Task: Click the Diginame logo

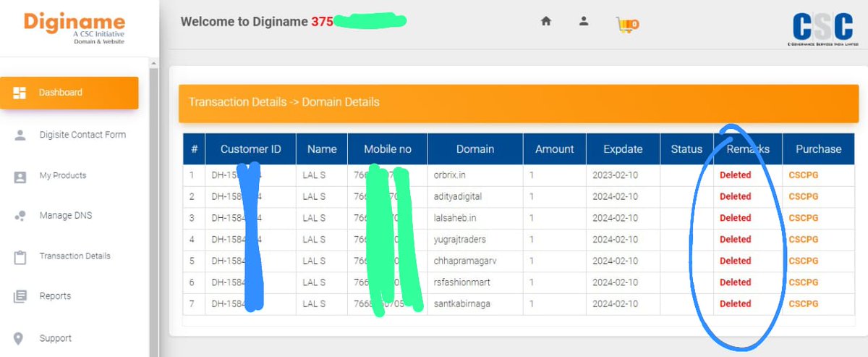Action: click(x=74, y=28)
